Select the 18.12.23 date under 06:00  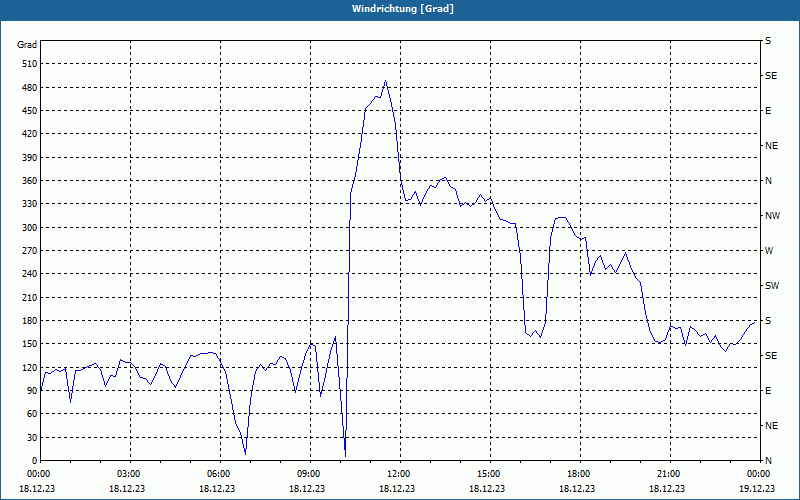pos(217,488)
